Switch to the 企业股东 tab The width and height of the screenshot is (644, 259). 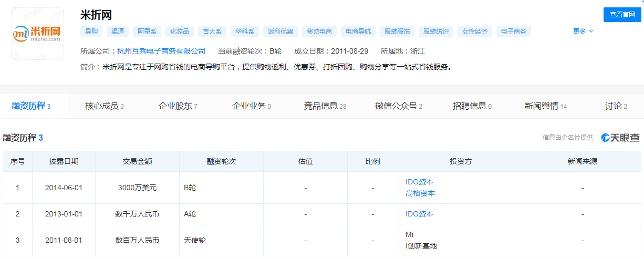click(178, 106)
